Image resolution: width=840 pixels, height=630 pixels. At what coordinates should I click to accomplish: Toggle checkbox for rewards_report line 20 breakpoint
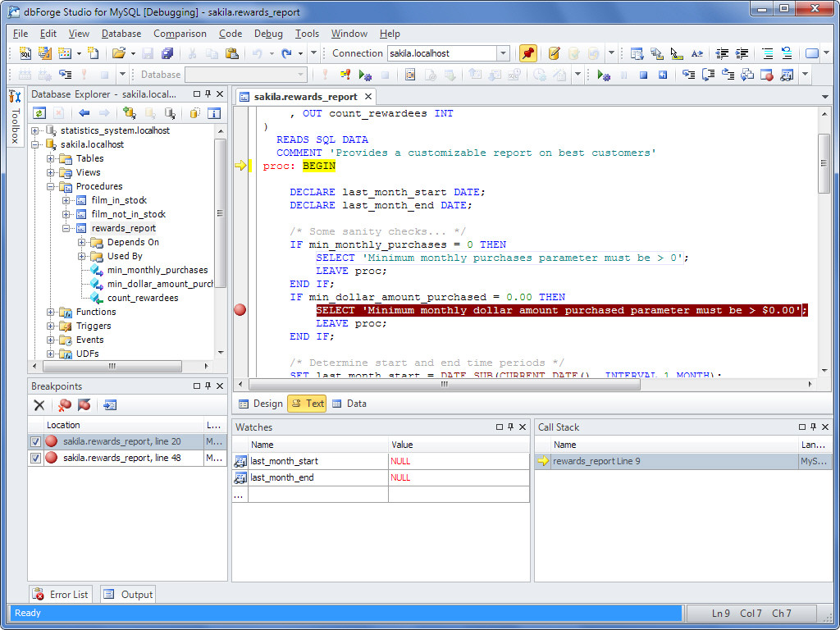point(35,442)
